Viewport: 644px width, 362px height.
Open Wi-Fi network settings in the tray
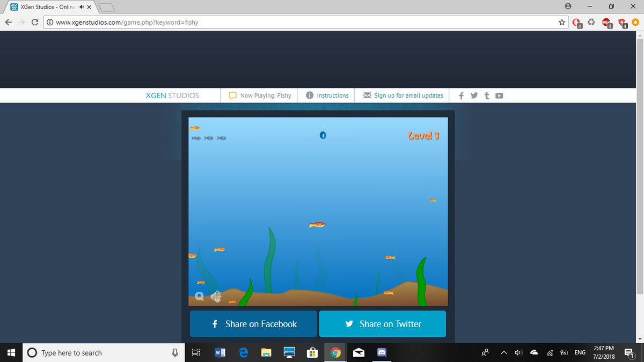[550, 352]
